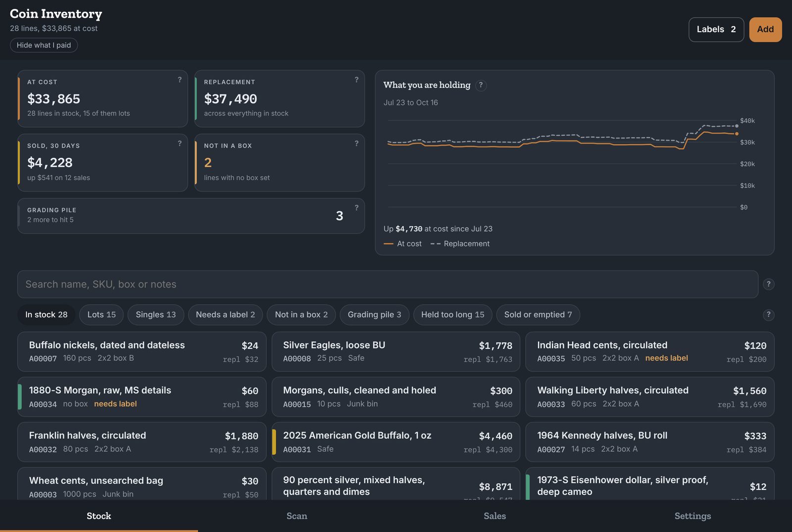Toggle Hide what I paid
Screen dimensions: 792x532
(44, 45)
